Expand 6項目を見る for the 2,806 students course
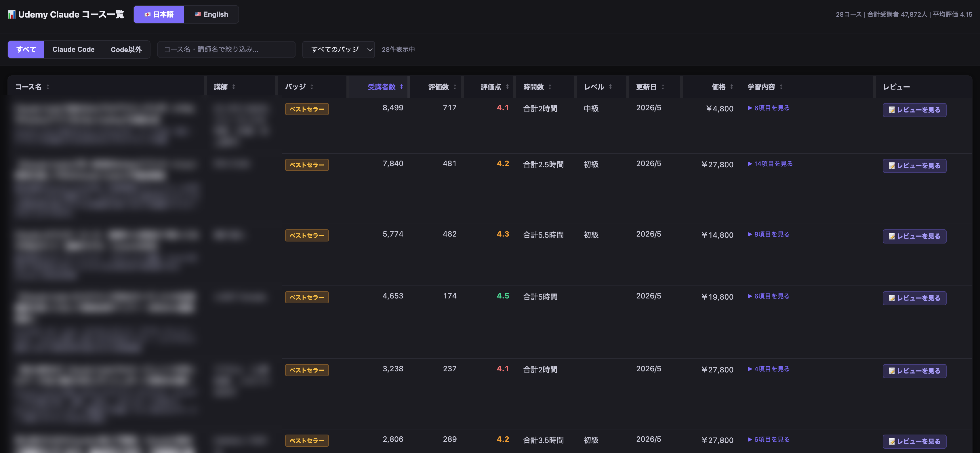The height and width of the screenshot is (453, 980). click(769, 440)
